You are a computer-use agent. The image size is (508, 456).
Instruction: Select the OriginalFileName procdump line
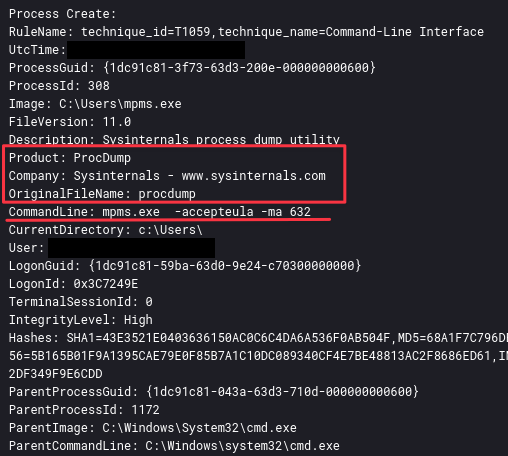tap(102, 194)
